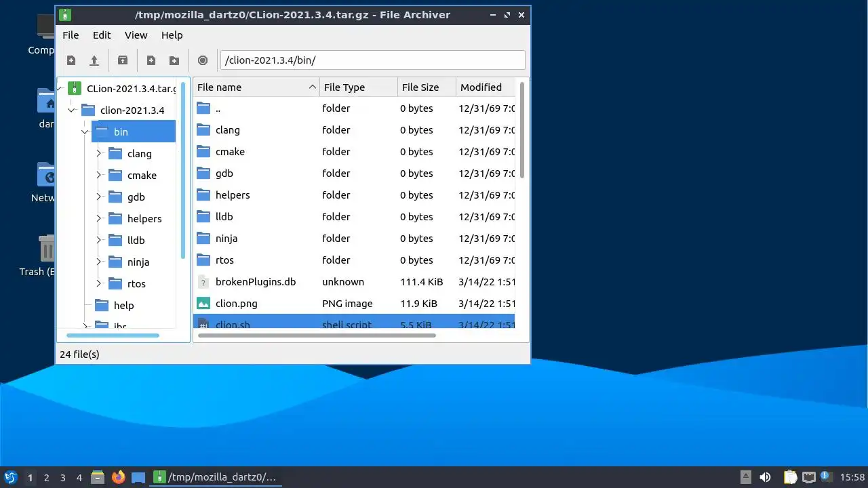Open the Help menu

[172, 35]
